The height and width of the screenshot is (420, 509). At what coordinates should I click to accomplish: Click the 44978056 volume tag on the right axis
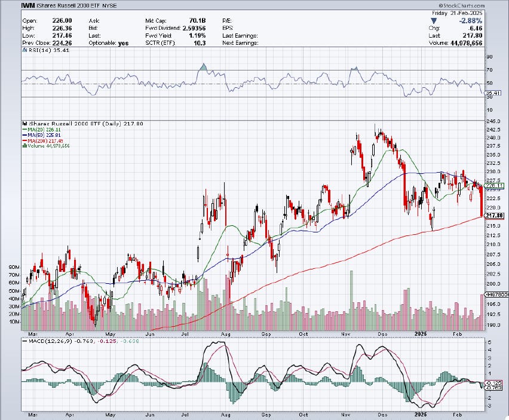(496, 295)
